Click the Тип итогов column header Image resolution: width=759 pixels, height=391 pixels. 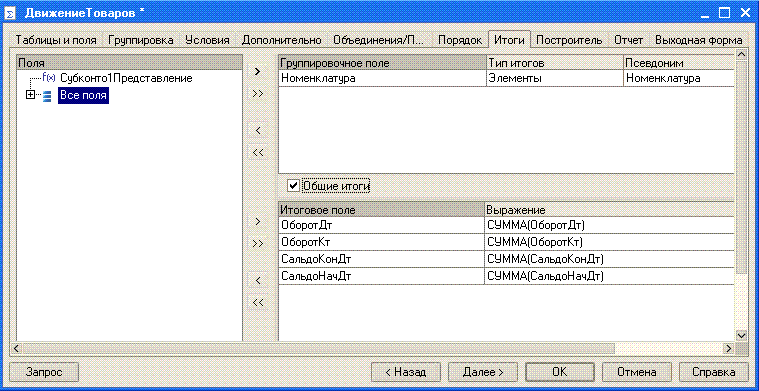[x=555, y=63]
